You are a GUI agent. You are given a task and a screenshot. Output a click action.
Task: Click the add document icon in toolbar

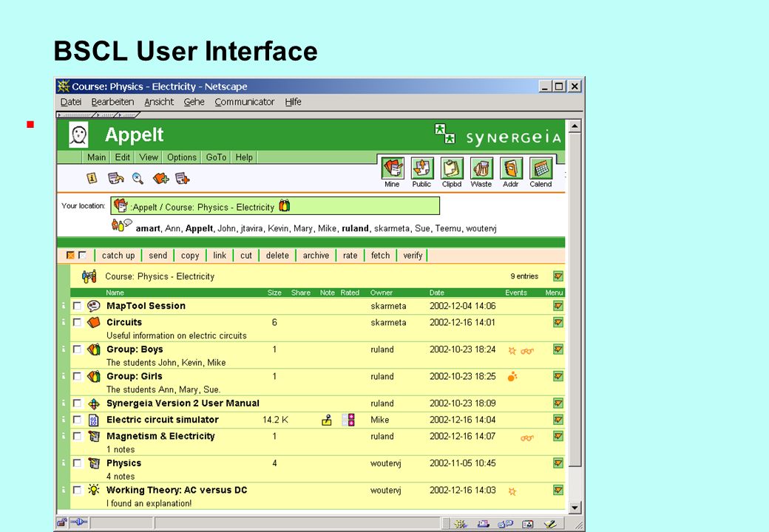(x=183, y=178)
